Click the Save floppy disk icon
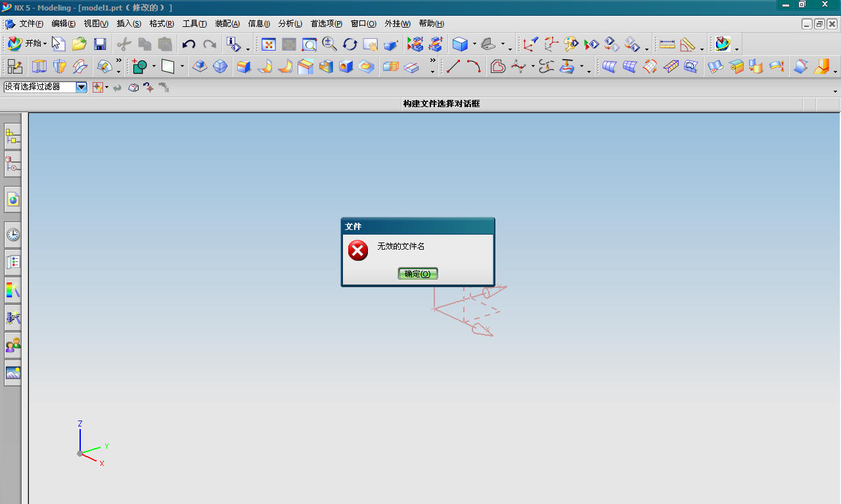Screen dimensions: 841x504 pos(100,44)
